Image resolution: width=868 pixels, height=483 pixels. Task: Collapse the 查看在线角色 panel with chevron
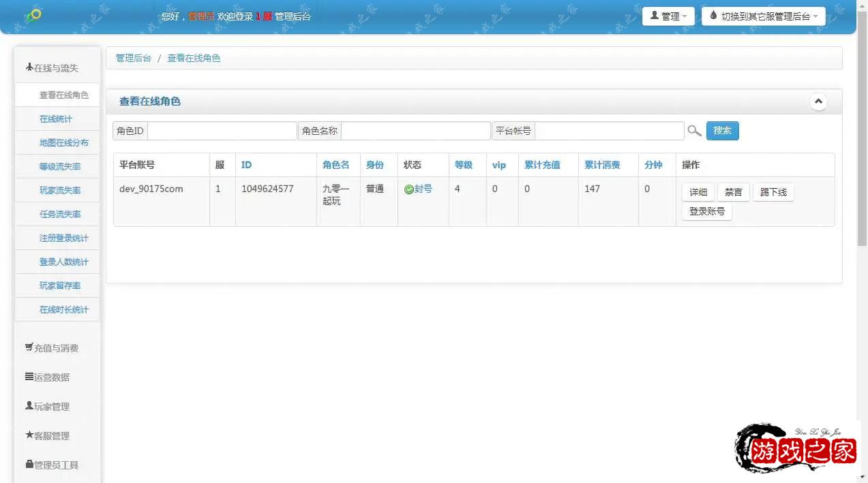(818, 102)
